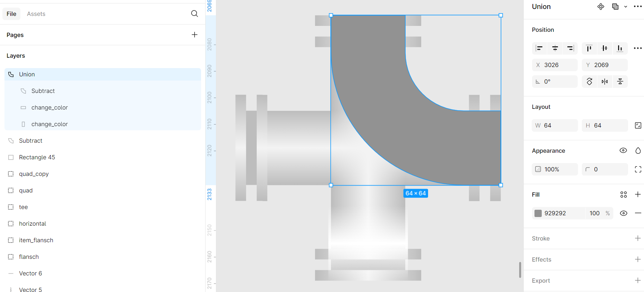Add a new page with the plus icon

pyautogui.click(x=195, y=35)
